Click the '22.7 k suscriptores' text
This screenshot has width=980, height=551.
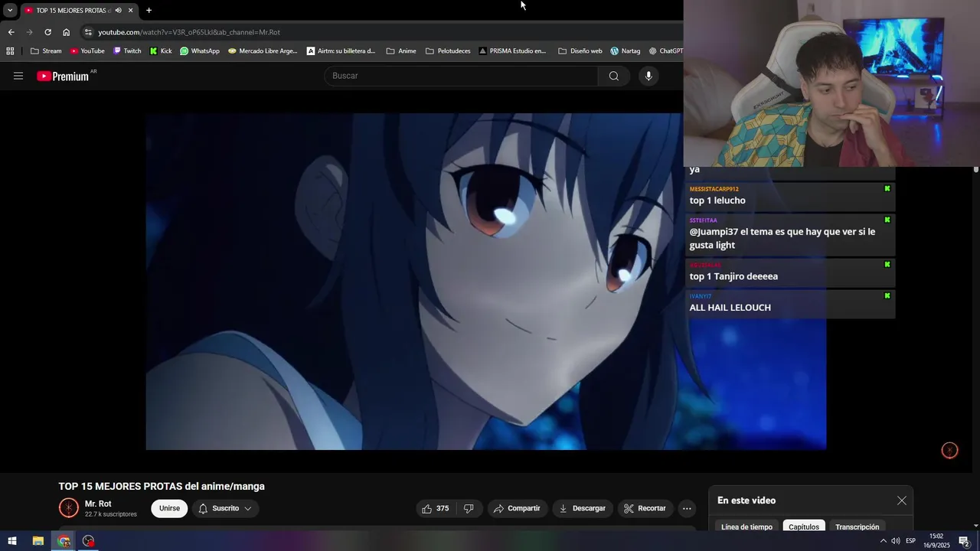click(x=111, y=514)
